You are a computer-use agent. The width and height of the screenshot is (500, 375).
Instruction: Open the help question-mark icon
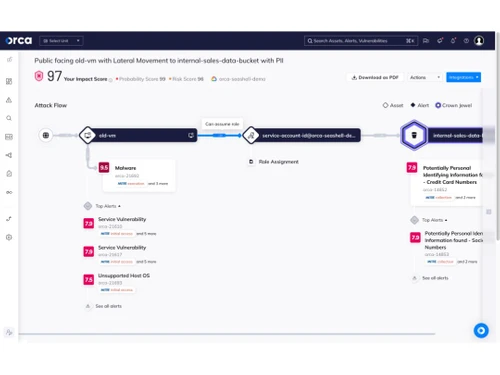click(x=466, y=41)
